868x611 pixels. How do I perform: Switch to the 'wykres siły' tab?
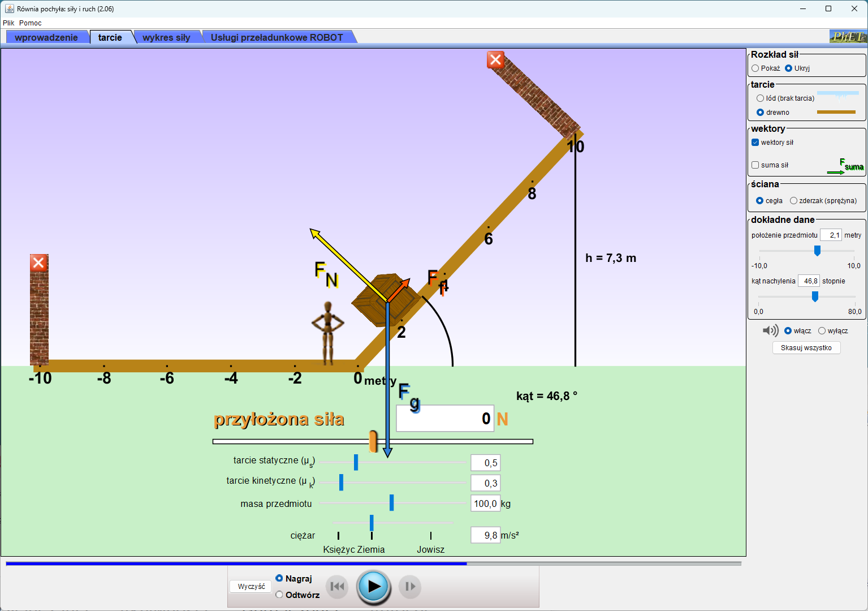166,37
